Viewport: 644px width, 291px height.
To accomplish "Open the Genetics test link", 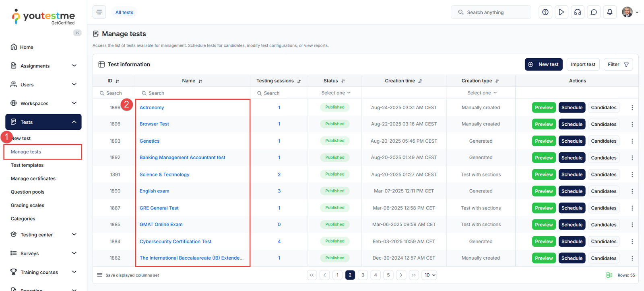I will (x=149, y=141).
